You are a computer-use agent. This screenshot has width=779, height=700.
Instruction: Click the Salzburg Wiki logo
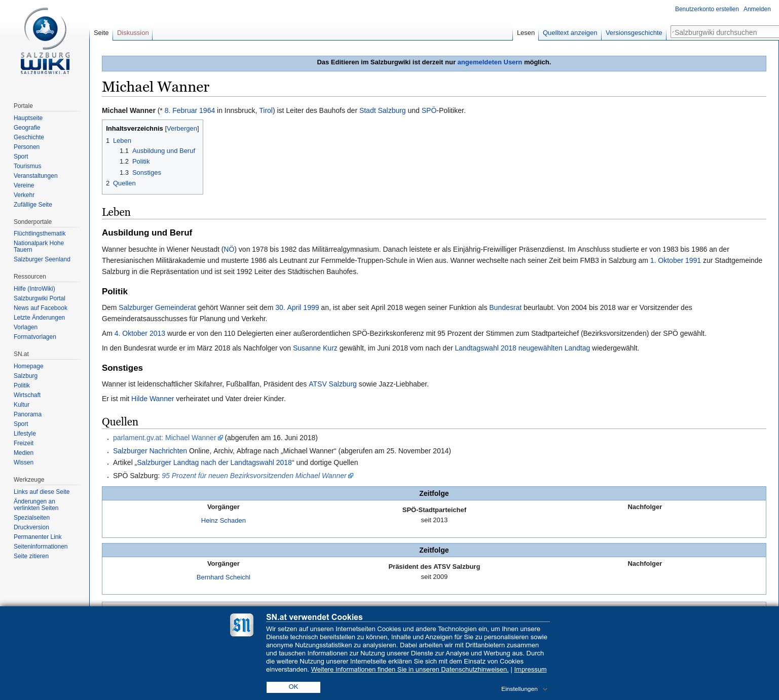click(x=45, y=41)
